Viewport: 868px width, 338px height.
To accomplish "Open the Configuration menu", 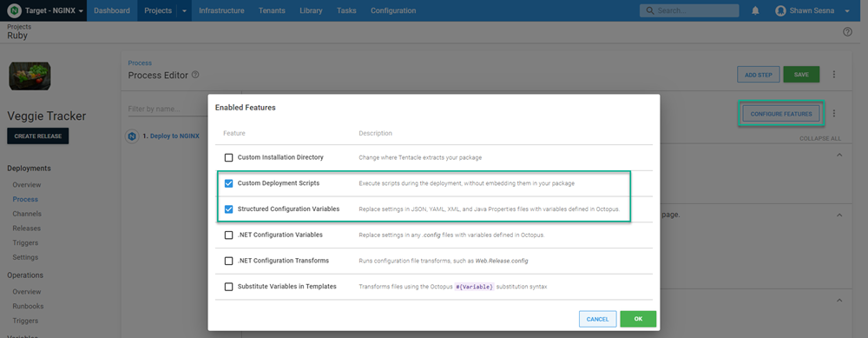I will point(393,10).
